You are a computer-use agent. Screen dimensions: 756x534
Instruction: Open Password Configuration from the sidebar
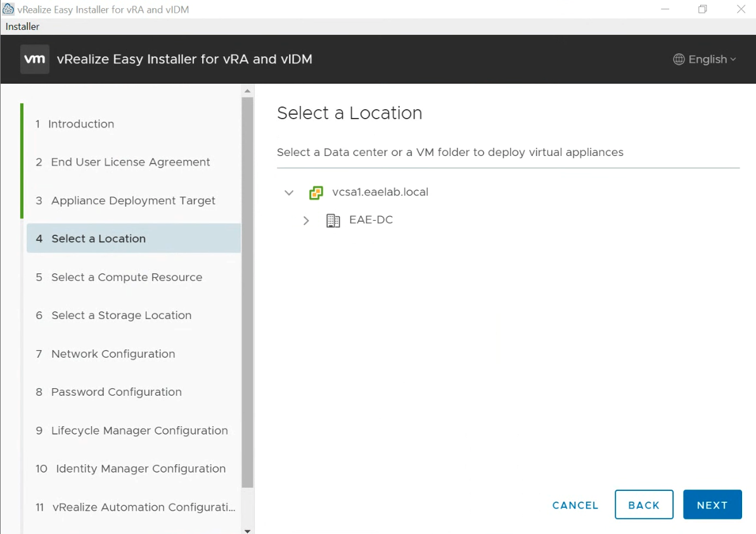[x=115, y=392]
